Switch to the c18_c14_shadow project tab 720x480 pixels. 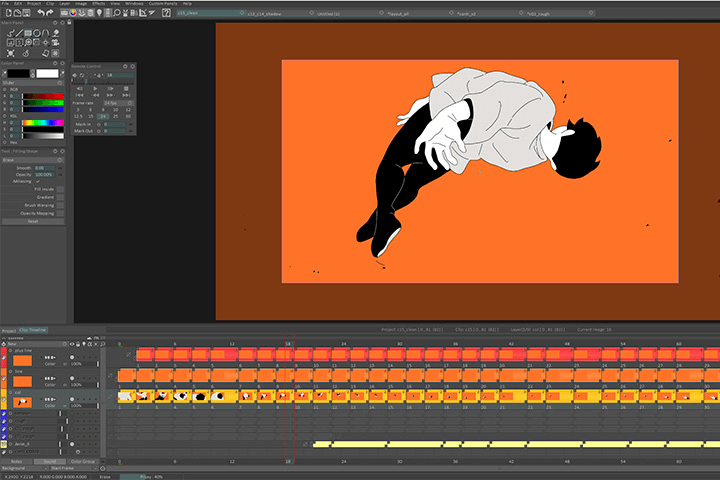pos(264,14)
